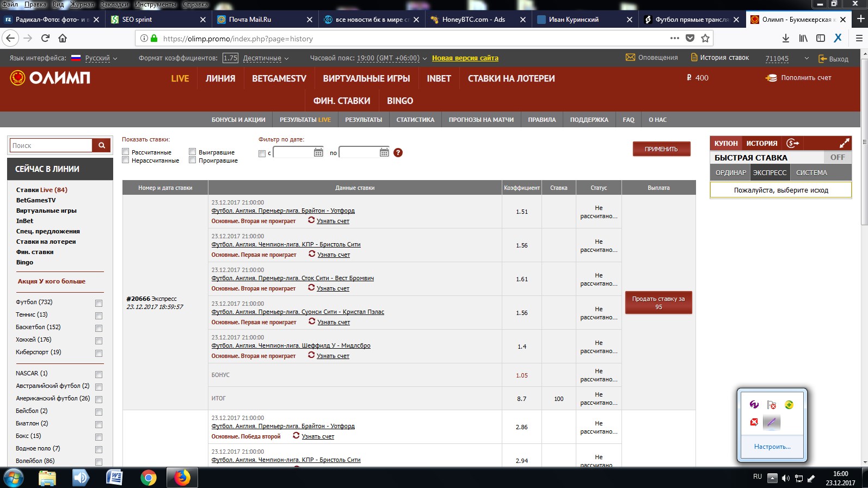
Task: Open the time zone 19:00 dropdown
Action: 391,58
